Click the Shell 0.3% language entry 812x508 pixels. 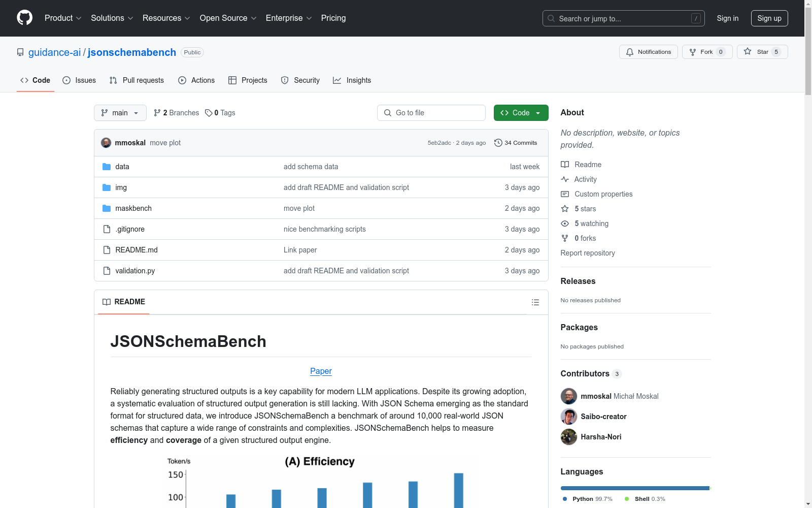point(645,499)
